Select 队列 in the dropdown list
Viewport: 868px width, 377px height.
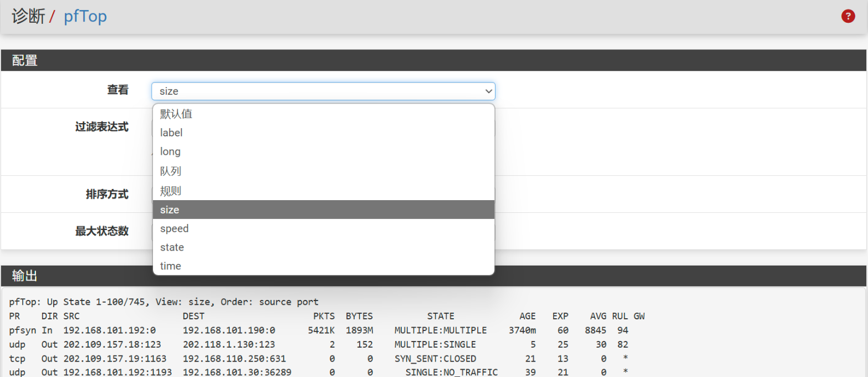pos(171,171)
